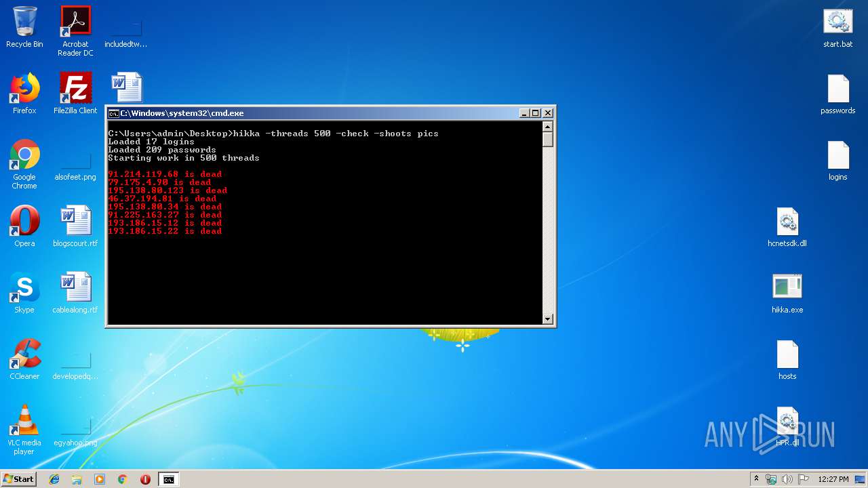868x488 pixels.
Task: Click cmd scrollbar up arrow
Action: tap(548, 127)
